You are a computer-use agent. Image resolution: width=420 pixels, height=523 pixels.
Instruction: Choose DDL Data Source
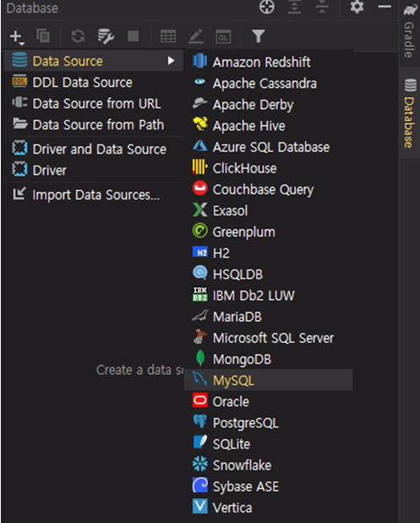(94, 83)
